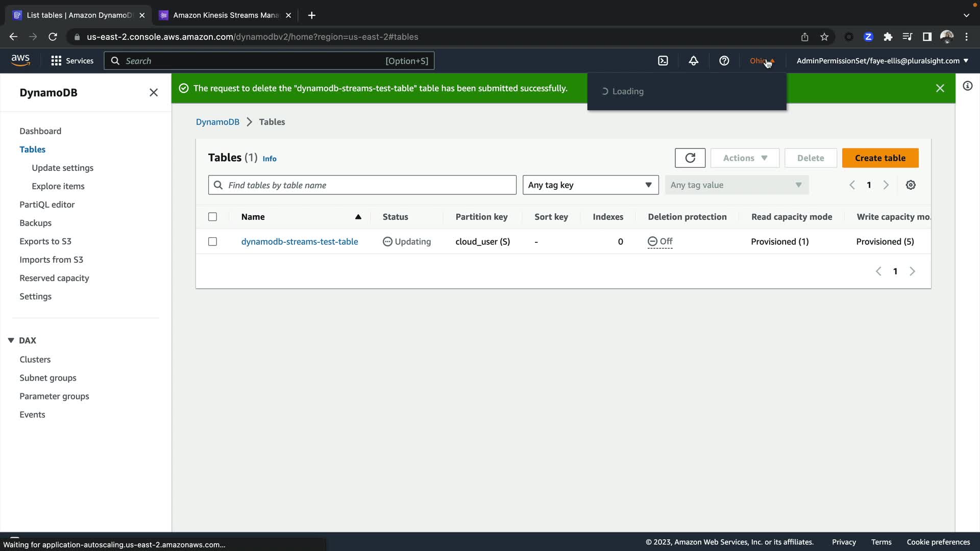This screenshot has height=551, width=980.
Task: Open the Services grid menu
Action: click(x=72, y=61)
